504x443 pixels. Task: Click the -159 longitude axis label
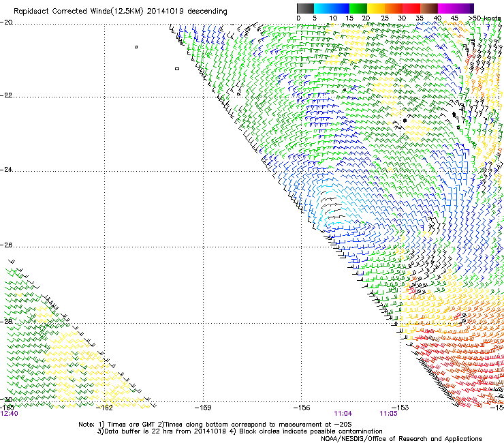(203, 408)
